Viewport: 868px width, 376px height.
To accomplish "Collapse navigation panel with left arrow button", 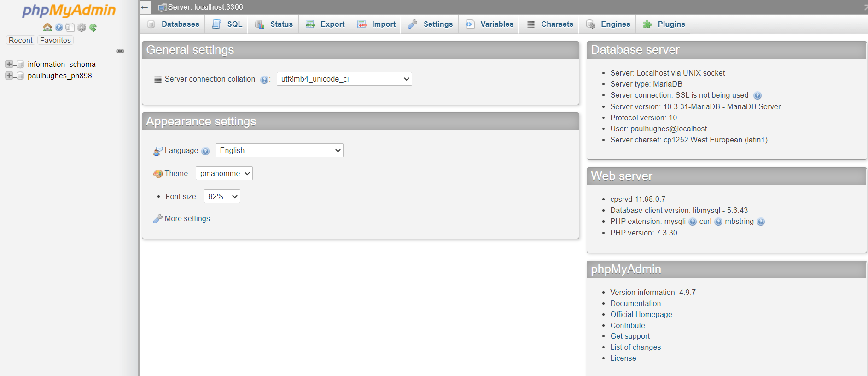I will click(x=145, y=7).
